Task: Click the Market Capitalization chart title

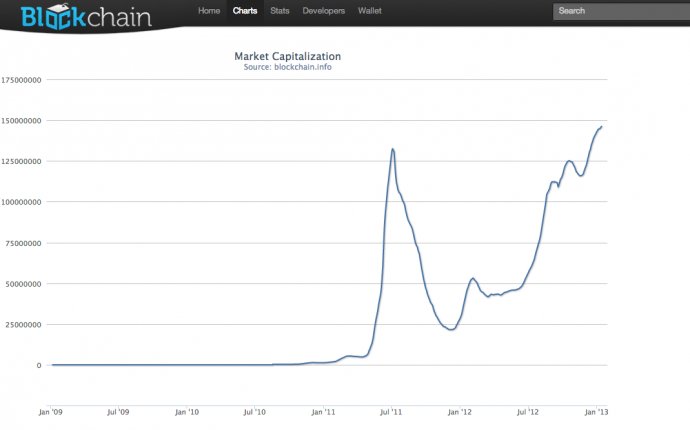Action: click(287, 56)
